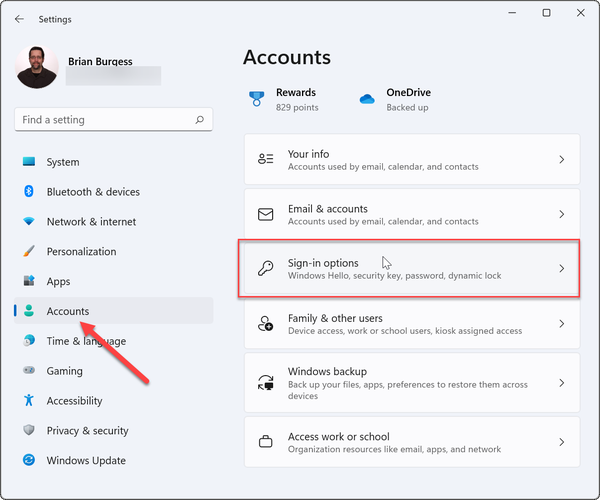This screenshot has width=600, height=500.
Task: Click the Email & accounts envelope icon
Action: pyautogui.click(x=266, y=214)
